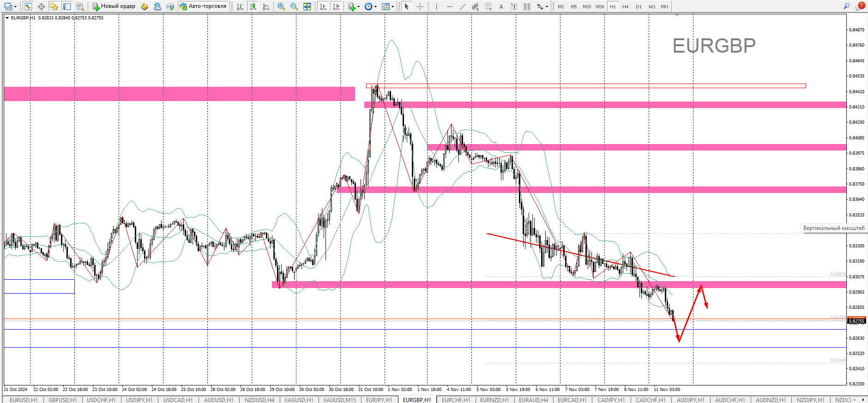Open the Arrows objects icon
868x403 pixels.
540,6
